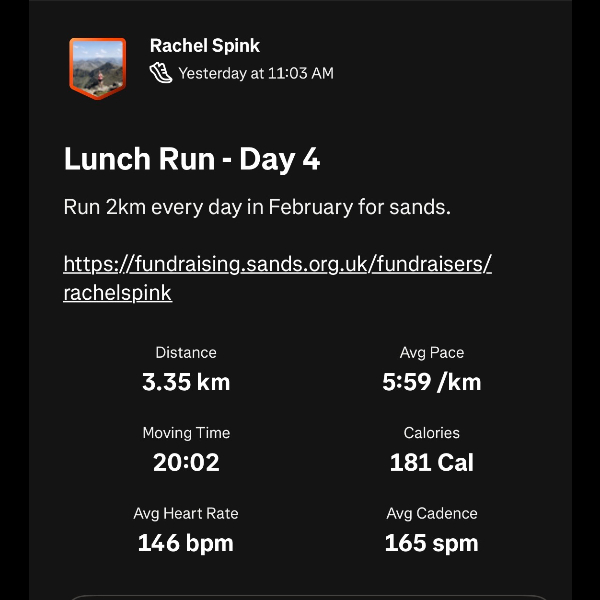Click the 'rachelspink' line of the URL
The width and height of the screenshot is (600, 600).
117,293
